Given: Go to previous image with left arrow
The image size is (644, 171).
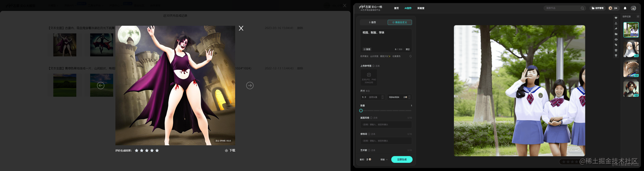Looking at the screenshot, I should (101, 85).
